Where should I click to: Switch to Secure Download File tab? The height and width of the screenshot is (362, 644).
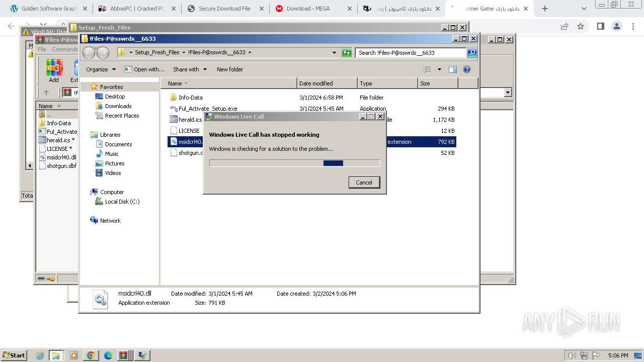(224, 9)
